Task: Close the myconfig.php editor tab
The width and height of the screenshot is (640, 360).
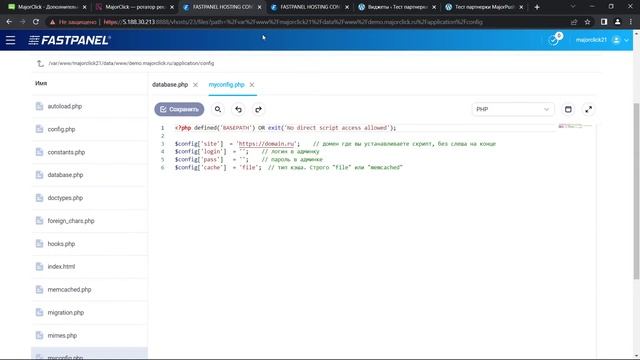Action: [252, 85]
